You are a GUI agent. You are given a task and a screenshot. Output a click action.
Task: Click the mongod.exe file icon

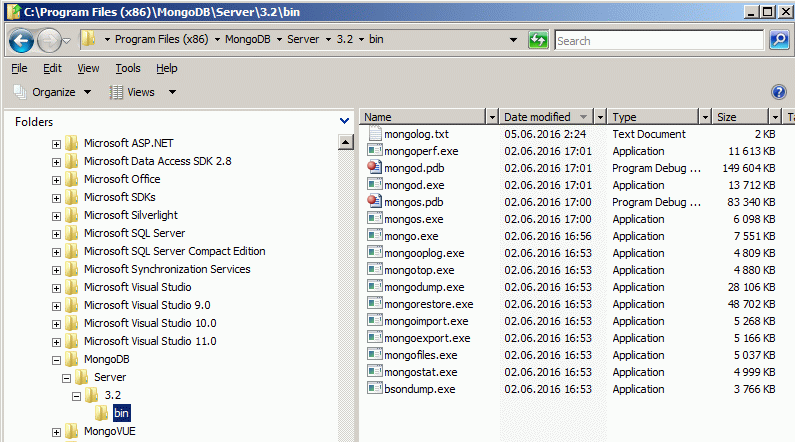(x=375, y=185)
